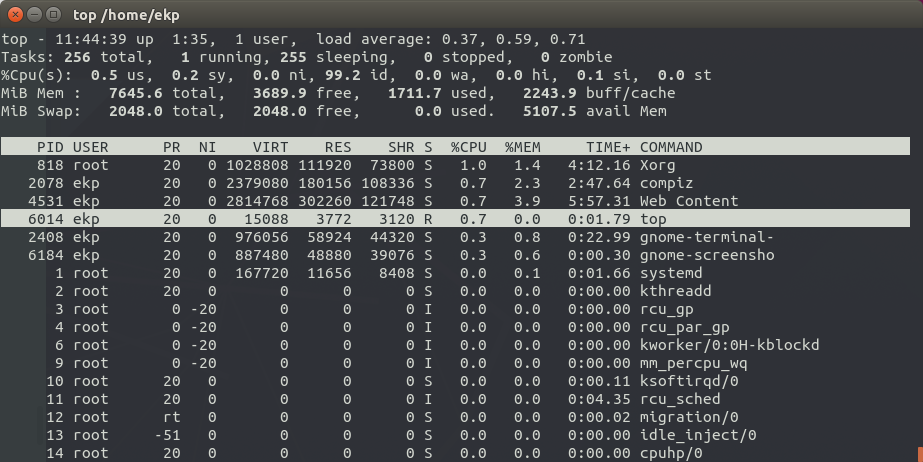Click PID 6184 in the process list
This screenshot has width=923, height=462.
tap(46, 255)
